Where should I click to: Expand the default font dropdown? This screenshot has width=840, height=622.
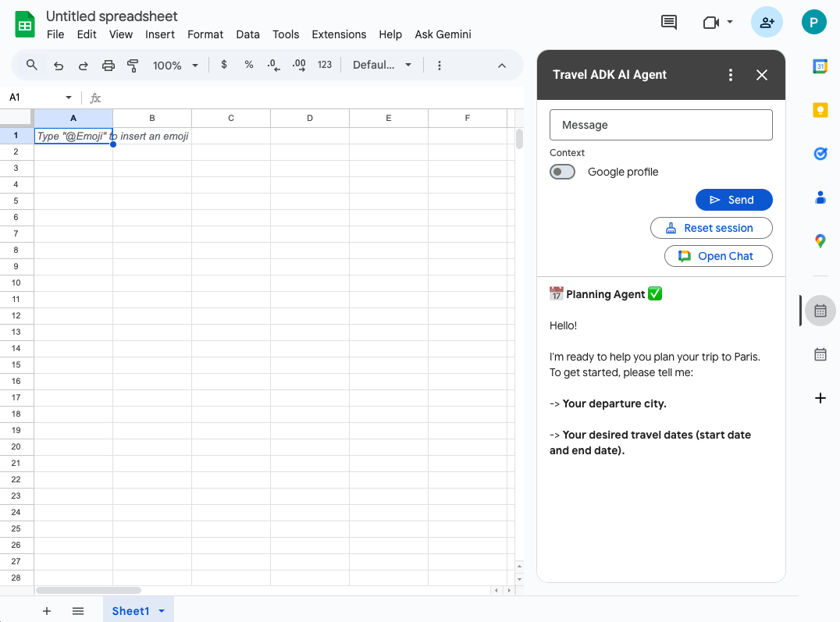point(382,66)
